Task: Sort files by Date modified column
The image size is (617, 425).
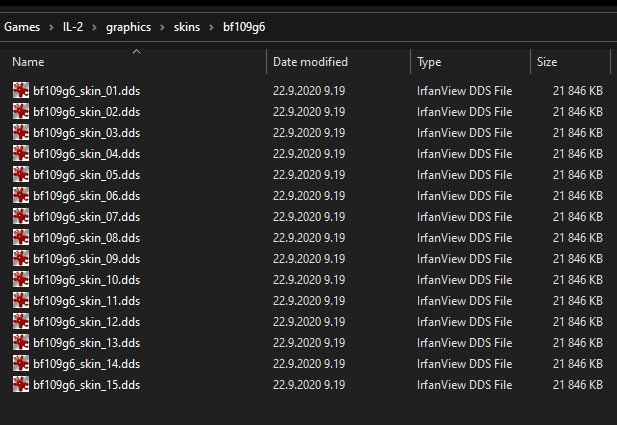Action: (x=310, y=62)
